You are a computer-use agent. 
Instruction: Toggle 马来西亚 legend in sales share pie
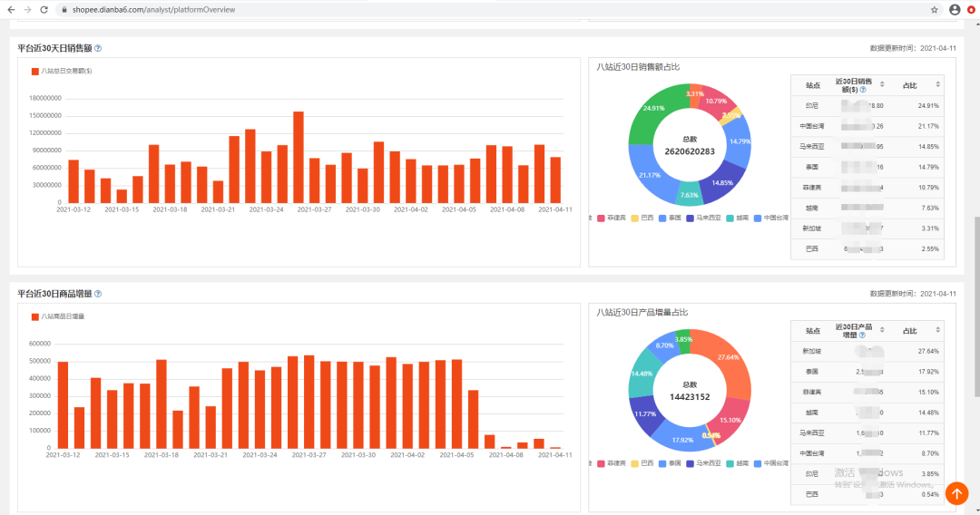tap(704, 218)
